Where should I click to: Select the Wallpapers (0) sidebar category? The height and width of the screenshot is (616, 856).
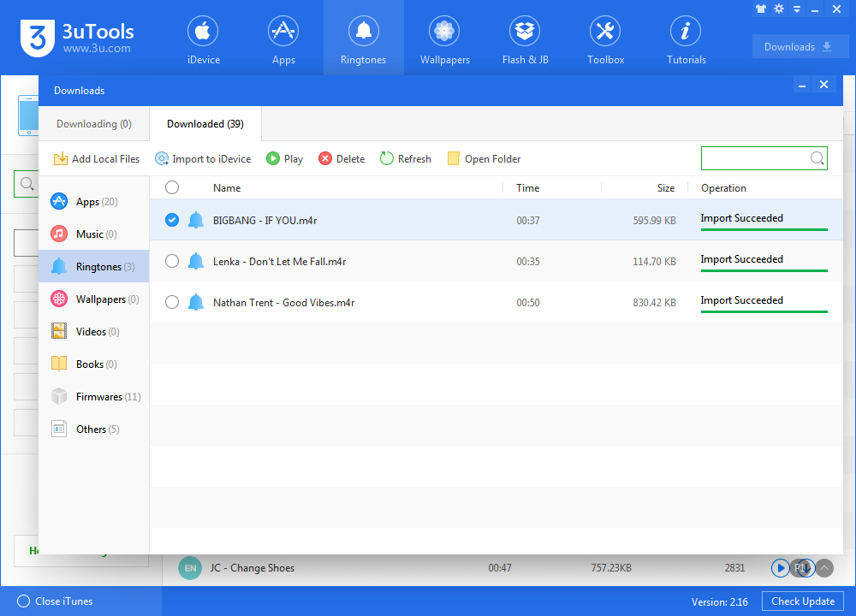pos(94,299)
